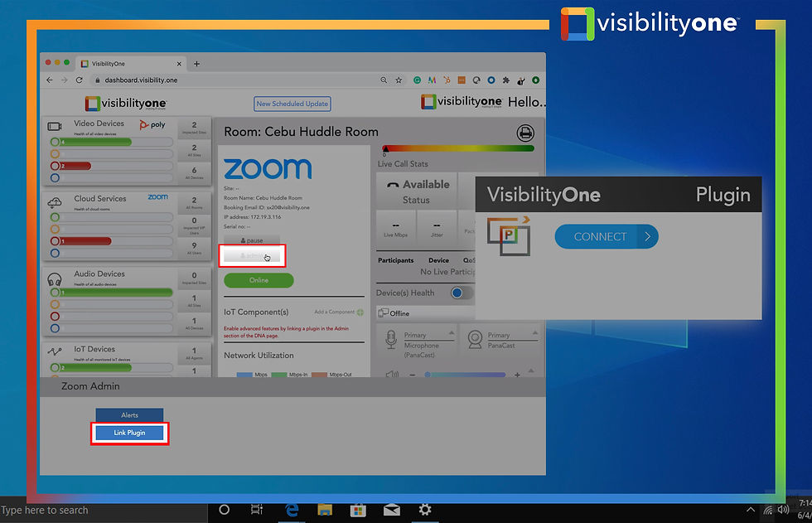The height and width of the screenshot is (523, 812).
Task: Click the Alerts button in Zoom Admin
Action: pyautogui.click(x=129, y=414)
